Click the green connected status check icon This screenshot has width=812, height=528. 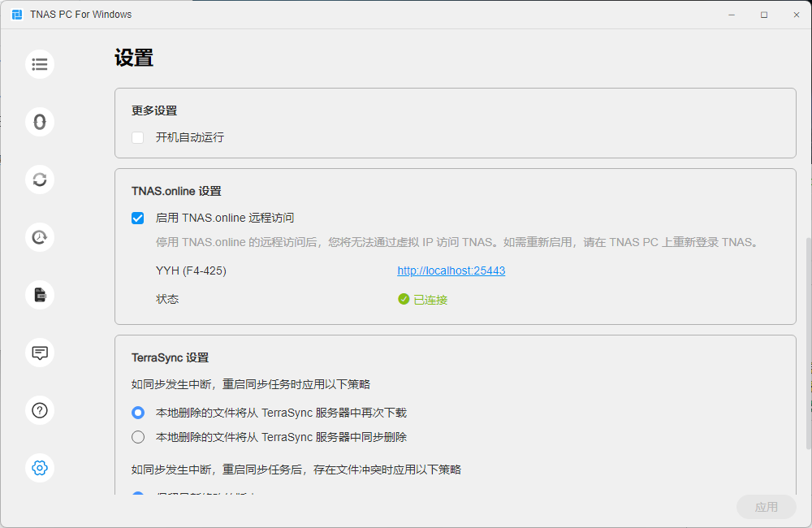point(404,299)
